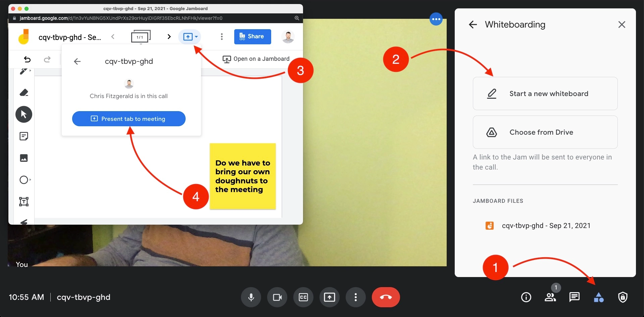Open Google account avatar in Jamboard

click(x=288, y=37)
